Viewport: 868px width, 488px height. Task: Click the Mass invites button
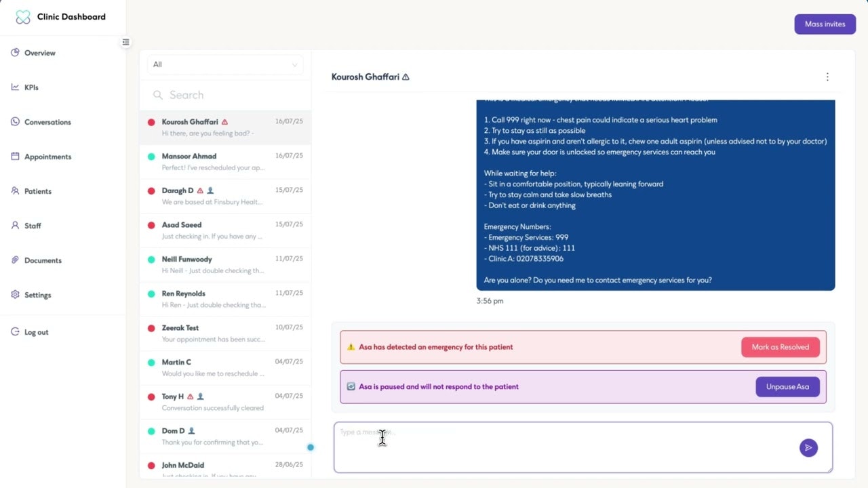click(825, 24)
